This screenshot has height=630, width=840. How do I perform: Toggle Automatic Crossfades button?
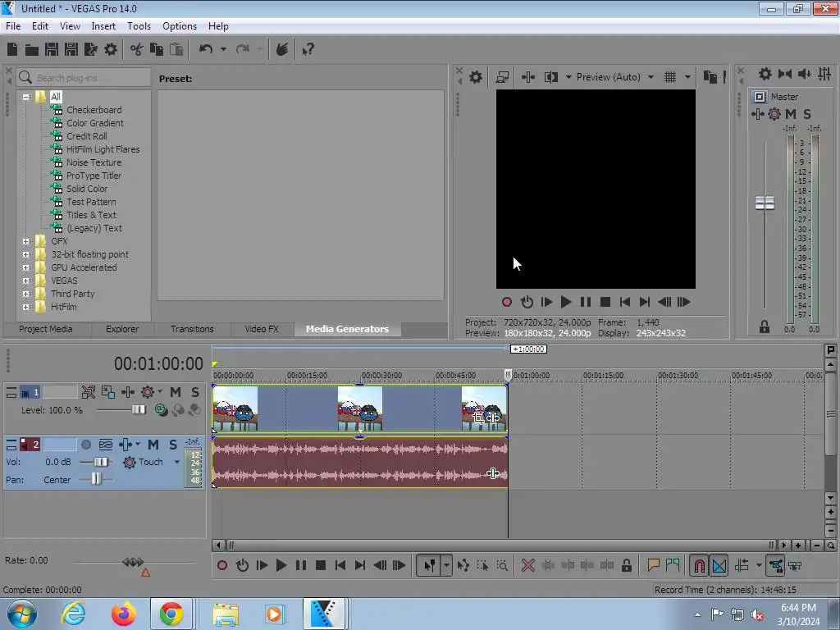tap(719, 565)
